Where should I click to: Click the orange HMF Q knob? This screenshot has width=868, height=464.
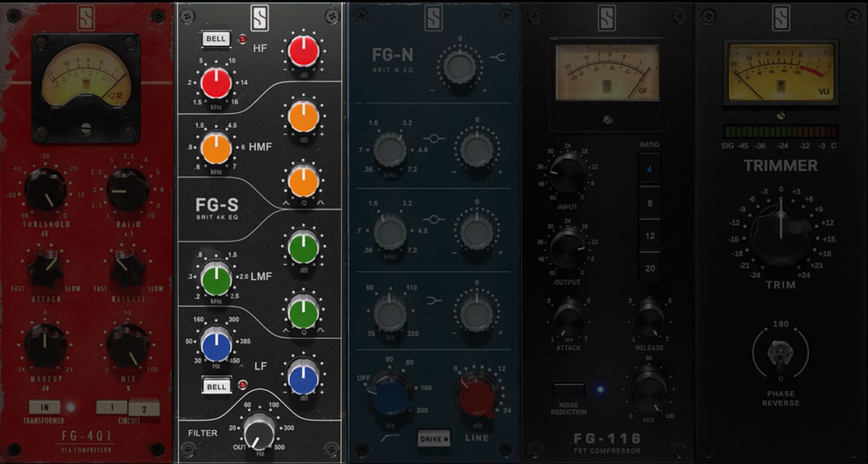(x=303, y=182)
